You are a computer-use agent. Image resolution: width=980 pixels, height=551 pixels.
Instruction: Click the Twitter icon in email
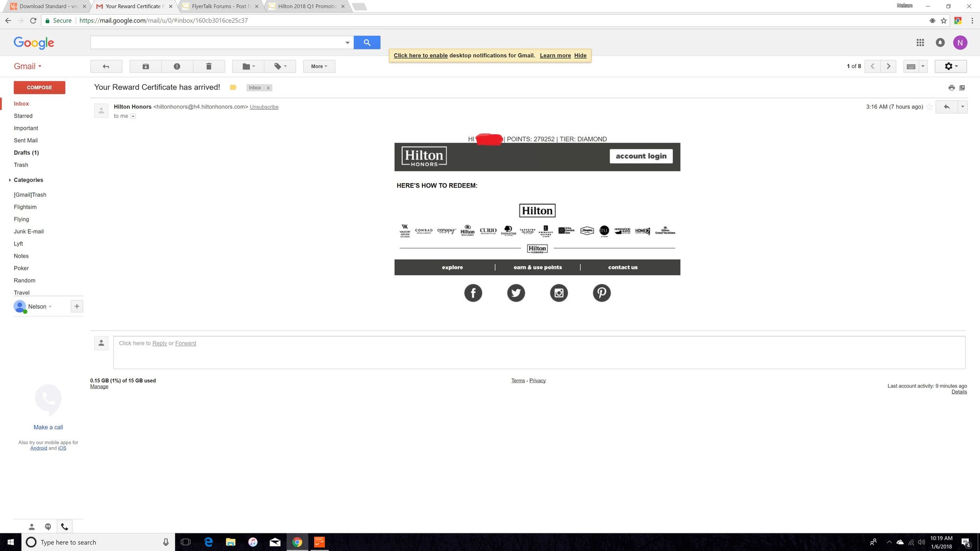pyautogui.click(x=515, y=293)
